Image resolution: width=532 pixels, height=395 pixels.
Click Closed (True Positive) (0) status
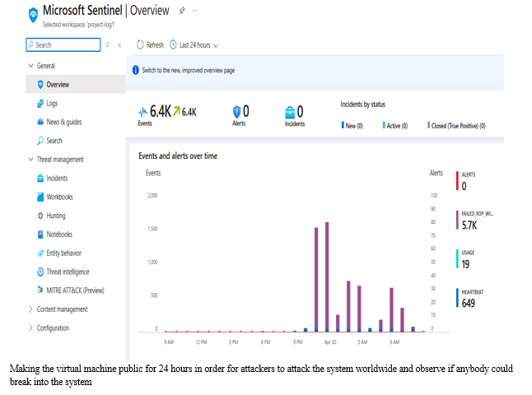pyautogui.click(x=457, y=125)
